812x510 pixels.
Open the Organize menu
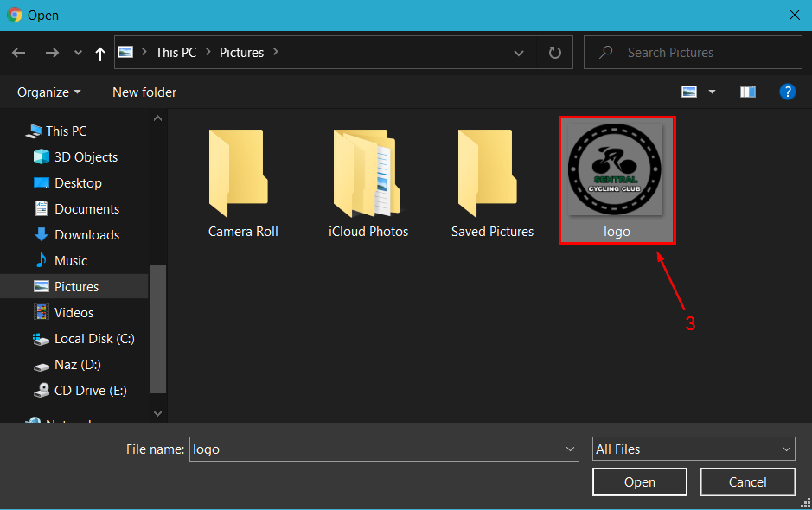pyautogui.click(x=48, y=92)
